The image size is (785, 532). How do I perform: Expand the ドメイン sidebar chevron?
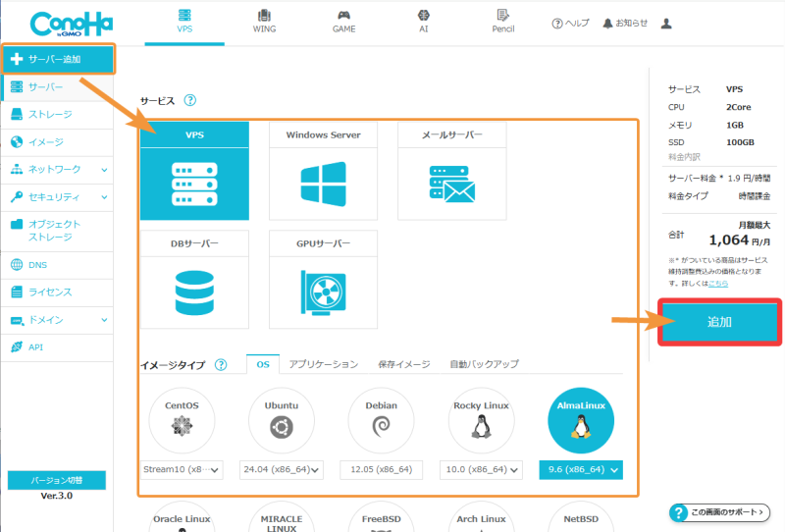click(x=104, y=320)
